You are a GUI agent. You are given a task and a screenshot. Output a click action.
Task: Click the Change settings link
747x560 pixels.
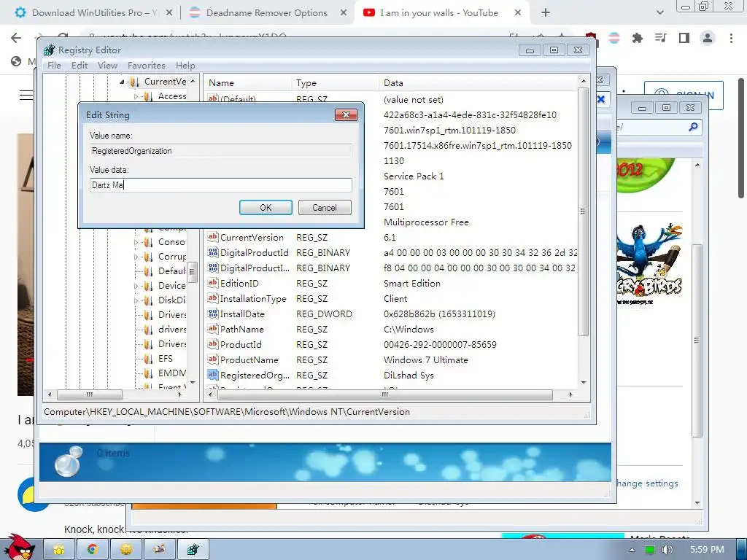coord(648,483)
